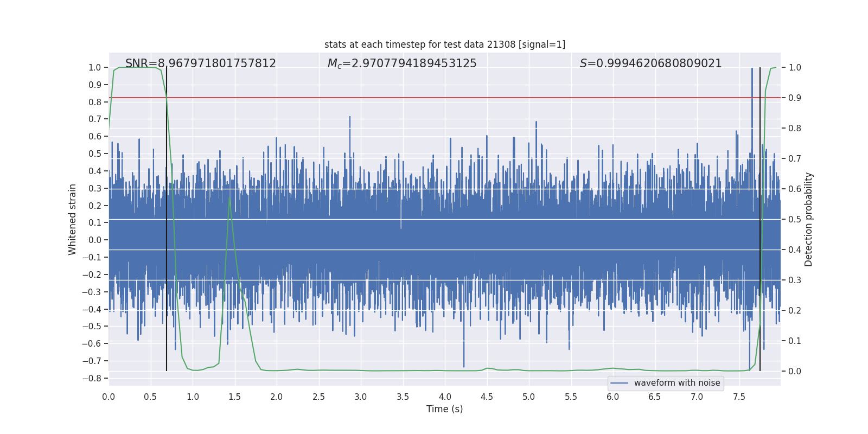The image size is (868, 434).
Task: Click the left y-axis tick label −0.8
Action: click(x=92, y=378)
